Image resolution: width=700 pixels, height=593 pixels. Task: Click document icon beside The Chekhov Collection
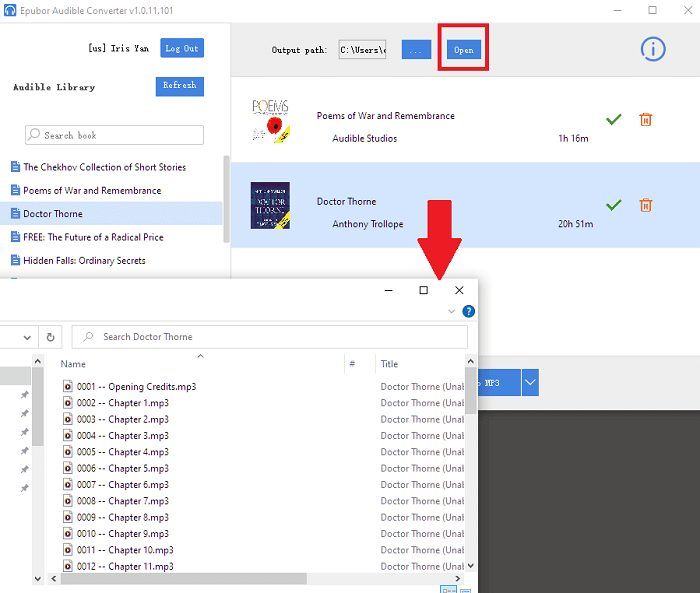pyautogui.click(x=15, y=167)
